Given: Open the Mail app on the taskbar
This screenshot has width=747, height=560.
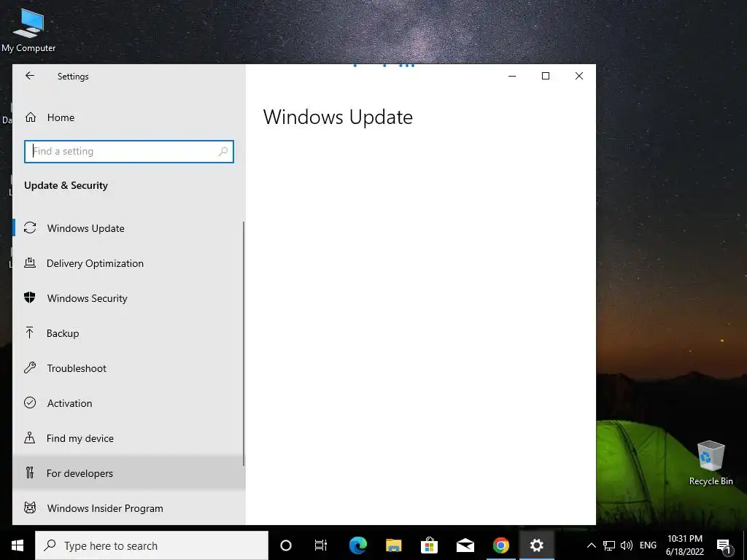Looking at the screenshot, I should coord(465,545).
